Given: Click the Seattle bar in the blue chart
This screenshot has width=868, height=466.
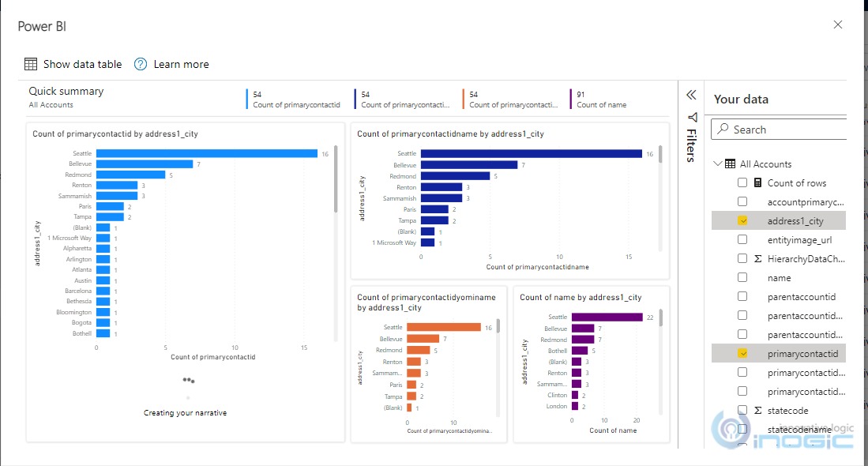Looking at the screenshot, I should (x=206, y=154).
